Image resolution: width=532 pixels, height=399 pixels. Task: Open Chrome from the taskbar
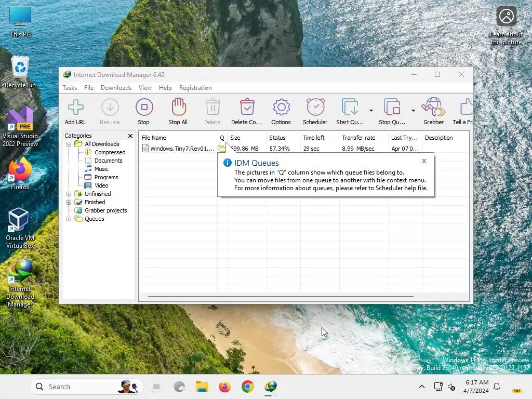pyautogui.click(x=248, y=387)
